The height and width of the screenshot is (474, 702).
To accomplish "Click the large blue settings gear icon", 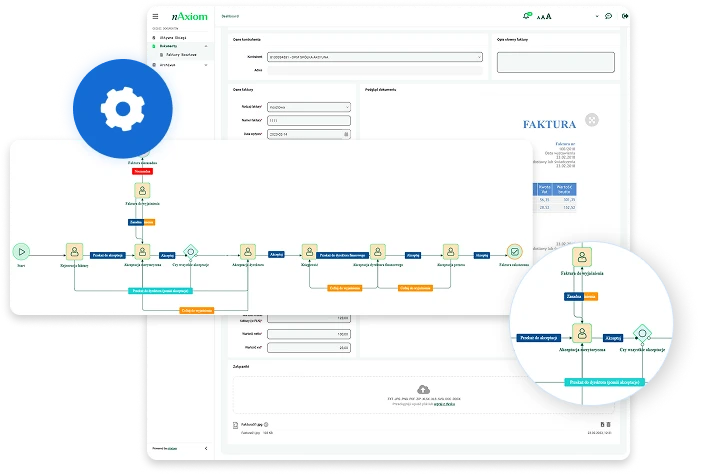I will click(x=123, y=108).
